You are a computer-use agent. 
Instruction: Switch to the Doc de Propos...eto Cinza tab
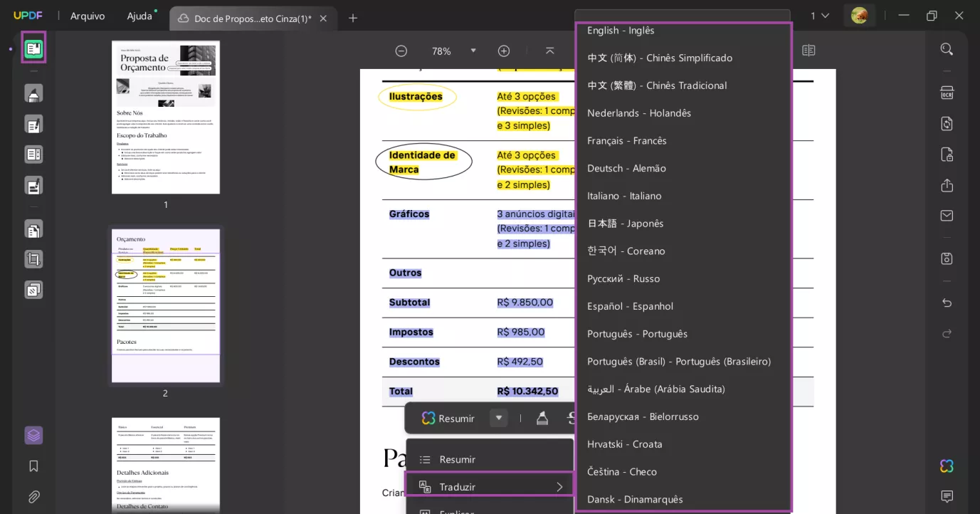point(253,19)
